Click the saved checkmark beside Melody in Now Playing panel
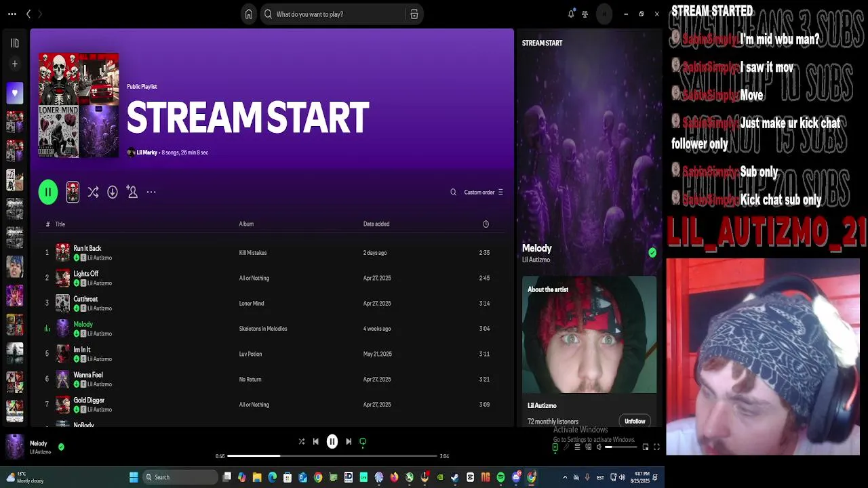 [x=652, y=253]
